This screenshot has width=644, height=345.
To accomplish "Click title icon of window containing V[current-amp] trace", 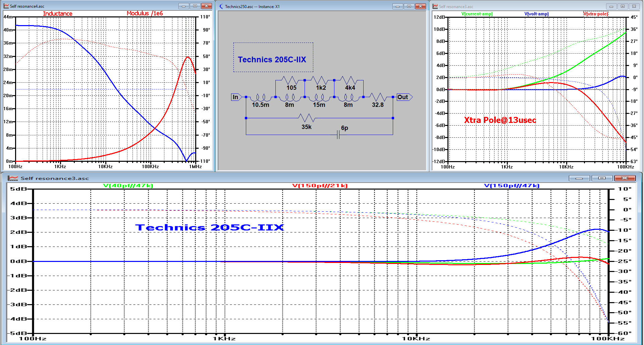I will (435, 6).
